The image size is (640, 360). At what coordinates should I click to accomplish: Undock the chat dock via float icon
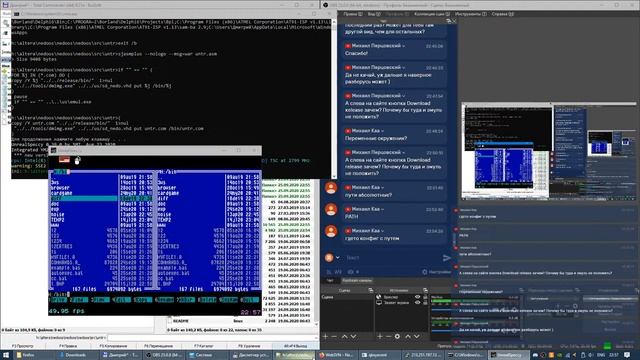click(x=449, y=21)
